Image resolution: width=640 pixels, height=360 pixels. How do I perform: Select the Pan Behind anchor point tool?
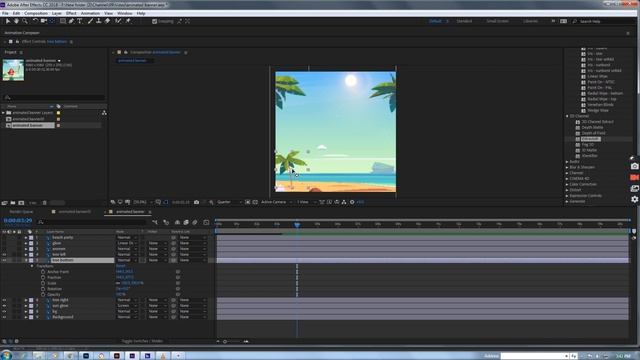point(53,21)
